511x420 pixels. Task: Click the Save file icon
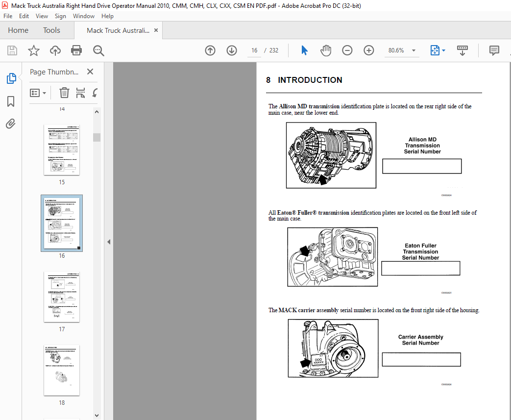tap(12, 50)
